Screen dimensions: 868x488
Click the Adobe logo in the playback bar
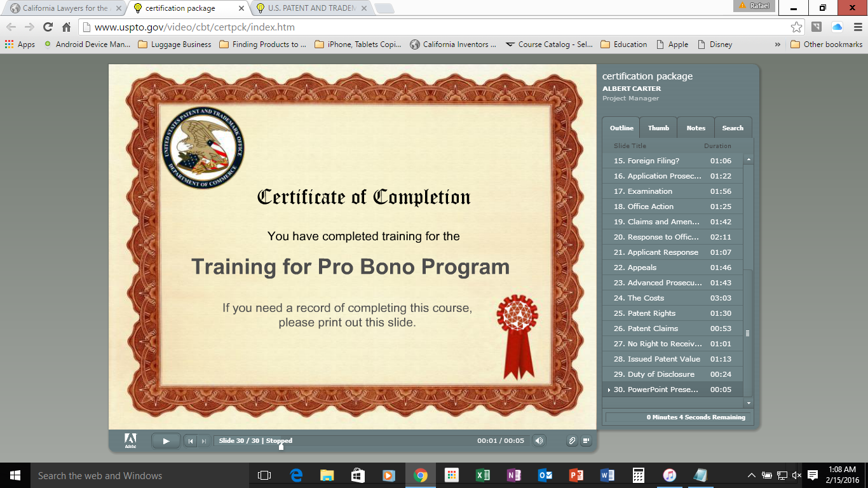[x=130, y=439]
